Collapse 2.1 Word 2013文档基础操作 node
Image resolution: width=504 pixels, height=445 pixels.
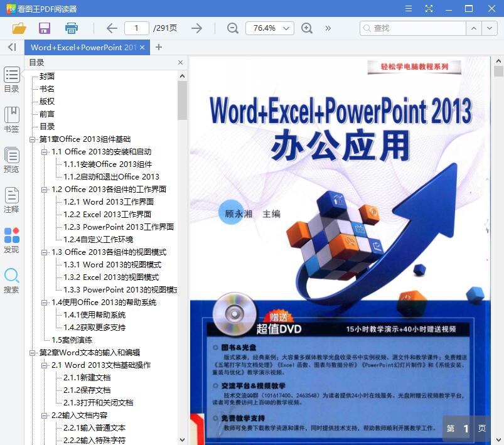(x=45, y=365)
